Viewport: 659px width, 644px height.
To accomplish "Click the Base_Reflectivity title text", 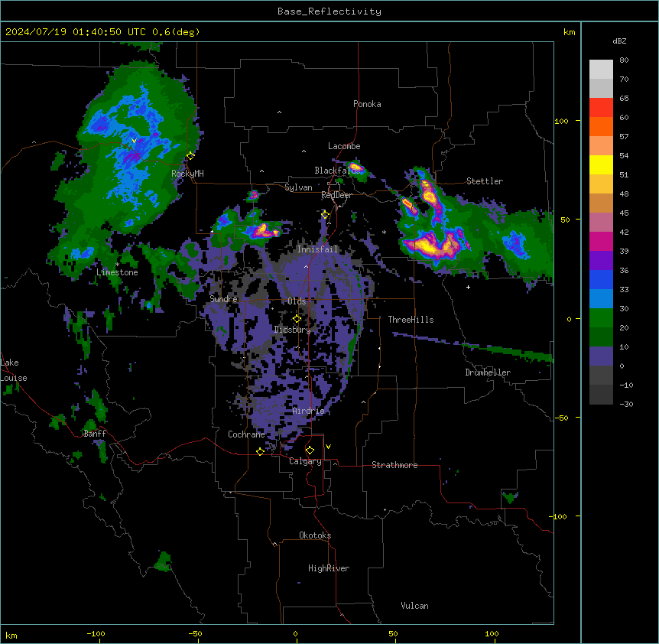I will click(329, 11).
